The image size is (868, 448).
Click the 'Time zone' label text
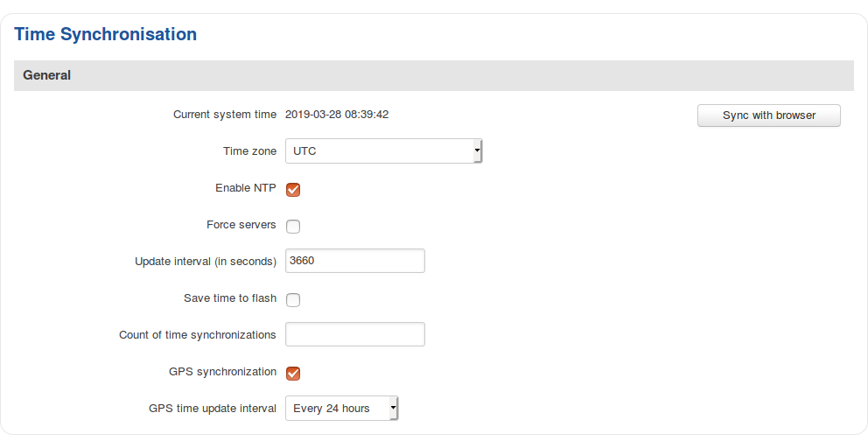tap(249, 151)
